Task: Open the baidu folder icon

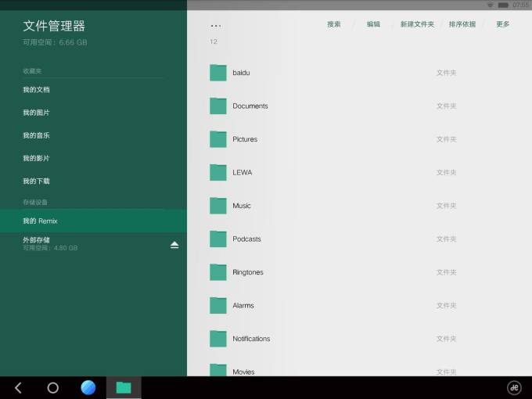Action: tap(217, 73)
